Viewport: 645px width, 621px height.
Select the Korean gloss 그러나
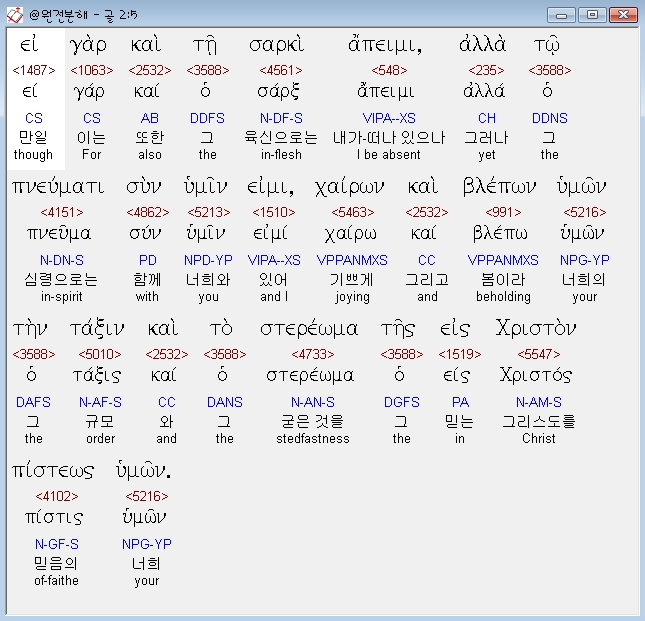[487, 137]
